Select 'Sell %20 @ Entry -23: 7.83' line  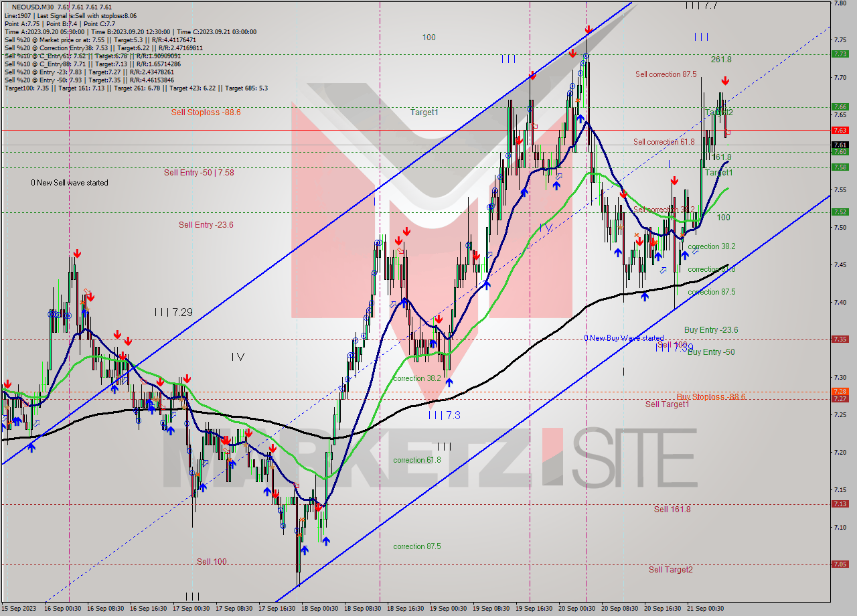[x=90, y=72]
